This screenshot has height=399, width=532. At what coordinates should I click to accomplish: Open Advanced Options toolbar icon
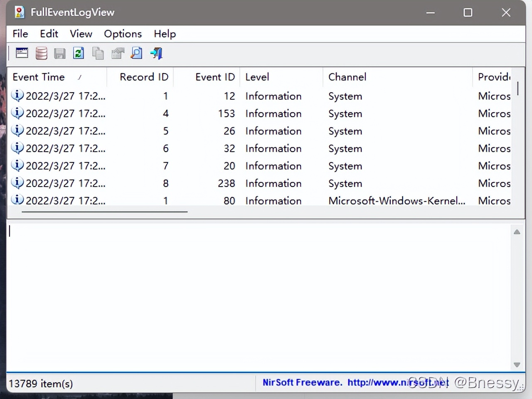22,53
